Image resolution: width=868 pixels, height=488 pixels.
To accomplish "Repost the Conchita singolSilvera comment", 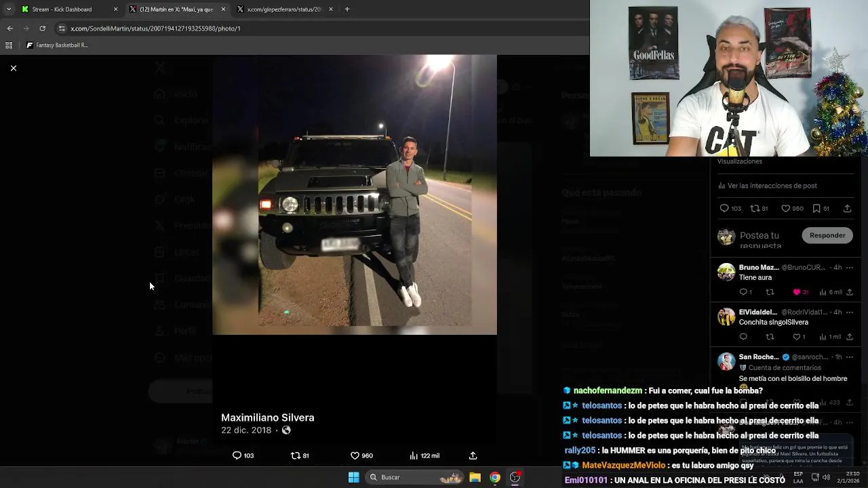I will 770,337.
